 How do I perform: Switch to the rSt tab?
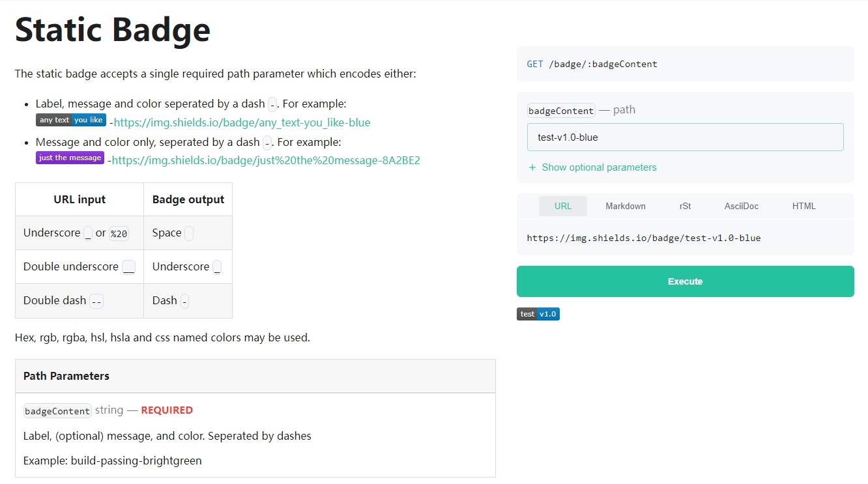pyautogui.click(x=685, y=206)
